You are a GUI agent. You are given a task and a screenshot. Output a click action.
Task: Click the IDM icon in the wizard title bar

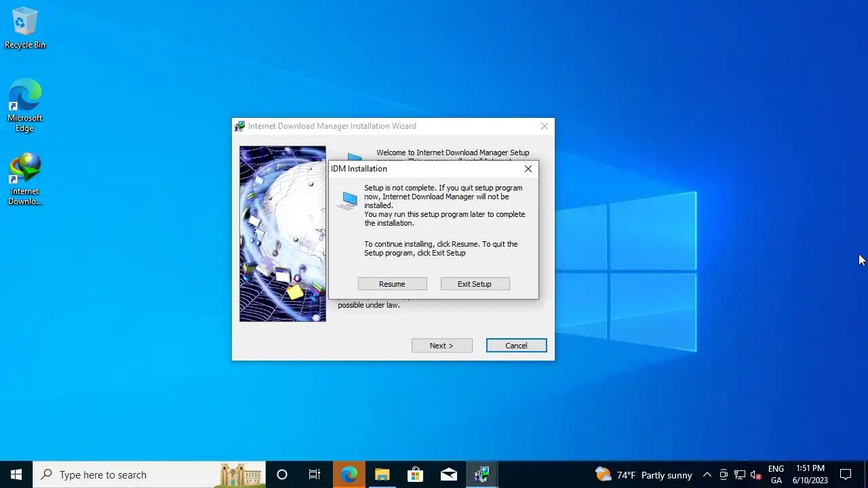click(239, 126)
